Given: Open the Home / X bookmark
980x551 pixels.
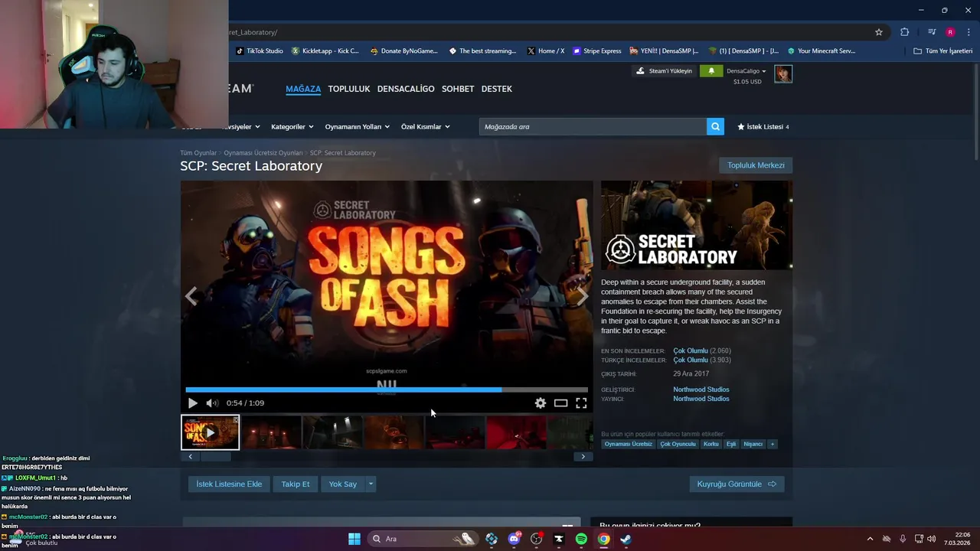Looking at the screenshot, I should point(546,51).
